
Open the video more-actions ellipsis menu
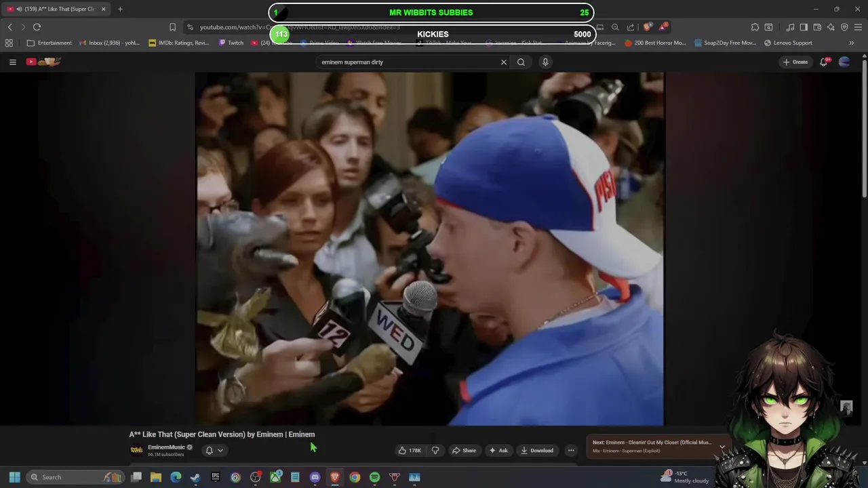(571, 450)
